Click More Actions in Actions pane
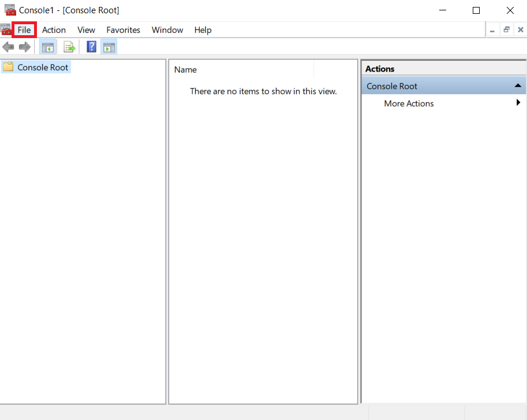This screenshot has height=420, width=527. (409, 103)
